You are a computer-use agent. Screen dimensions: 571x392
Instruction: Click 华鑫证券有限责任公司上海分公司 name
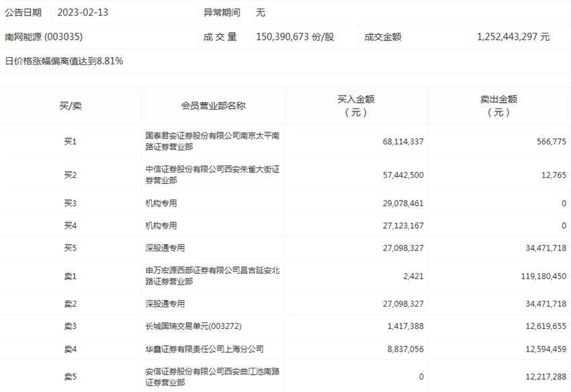coord(204,349)
